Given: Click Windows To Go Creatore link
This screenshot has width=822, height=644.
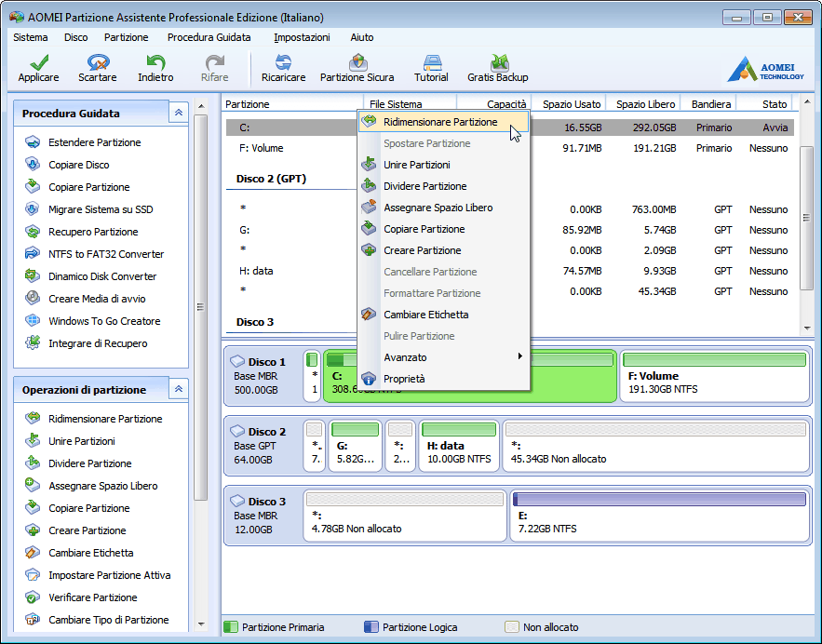Looking at the screenshot, I should coord(104,321).
